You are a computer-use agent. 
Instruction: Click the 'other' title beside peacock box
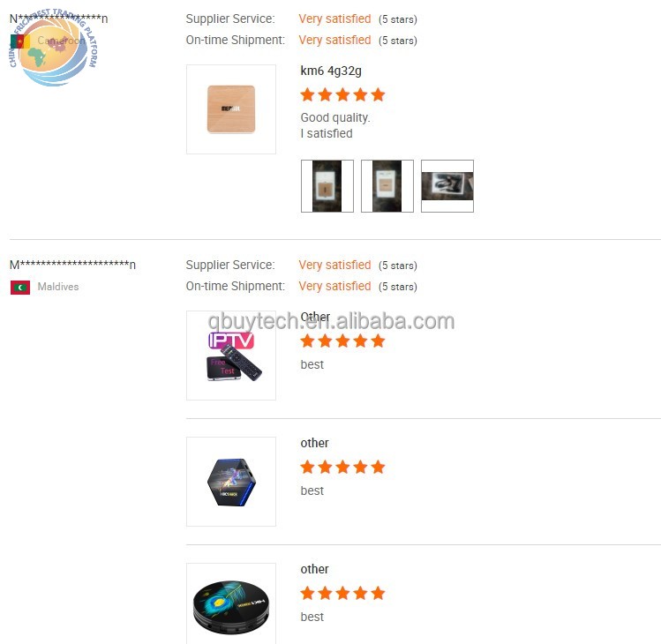pyautogui.click(x=314, y=569)
